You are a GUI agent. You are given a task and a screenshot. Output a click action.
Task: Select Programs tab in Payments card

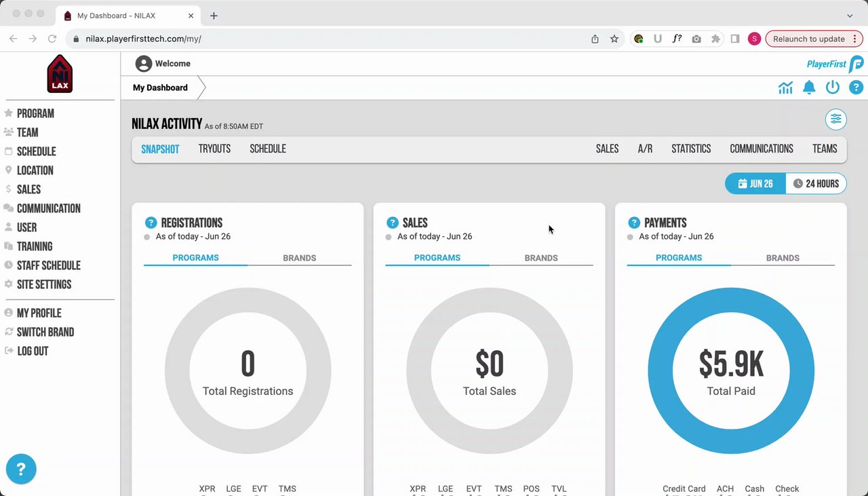(679, 258)
